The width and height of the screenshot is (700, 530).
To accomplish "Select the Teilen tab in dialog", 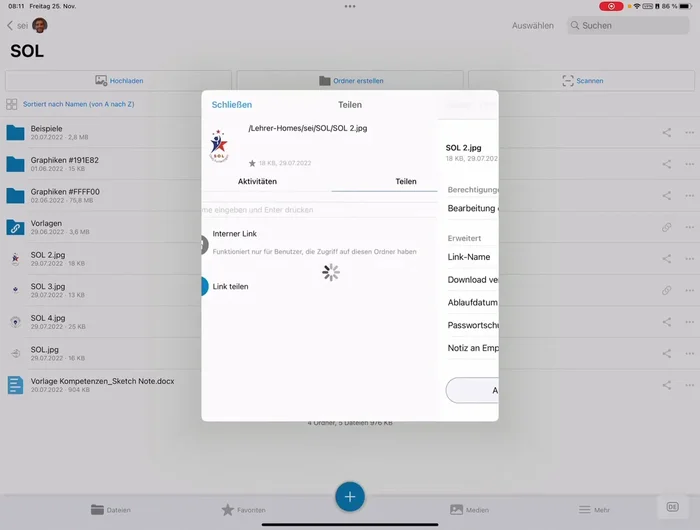I will pos(405,181).
